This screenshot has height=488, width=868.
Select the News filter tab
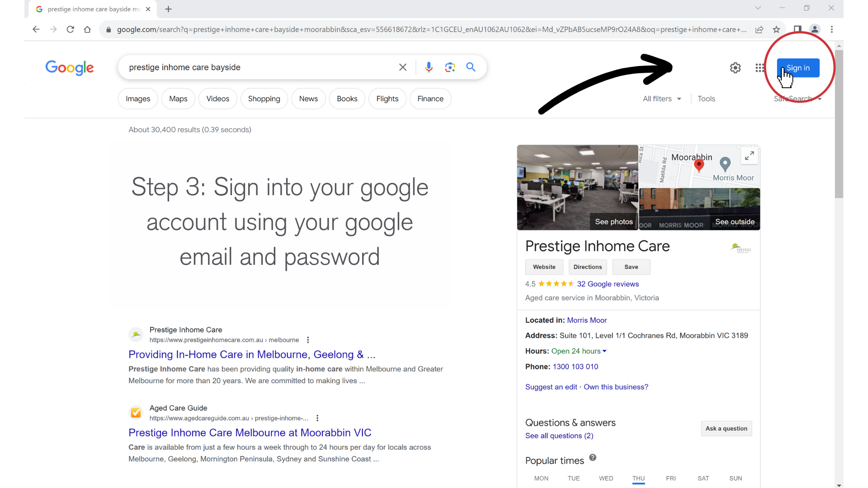point(308,99)
